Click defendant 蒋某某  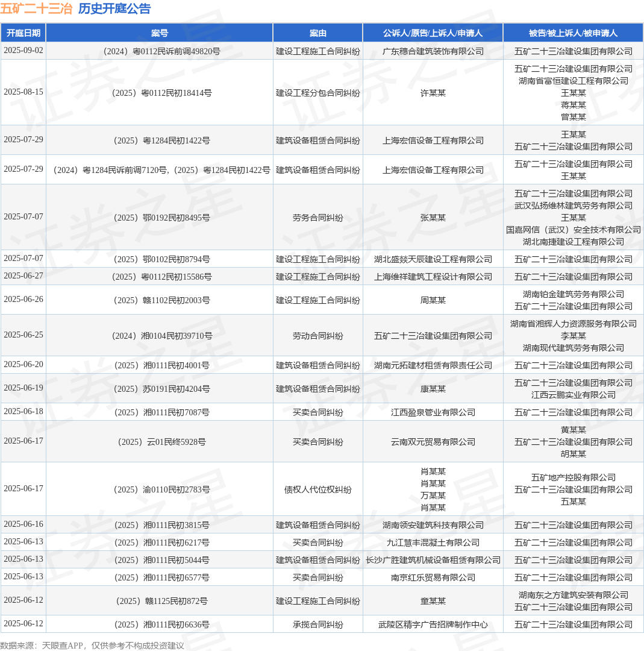click(573, 105)
